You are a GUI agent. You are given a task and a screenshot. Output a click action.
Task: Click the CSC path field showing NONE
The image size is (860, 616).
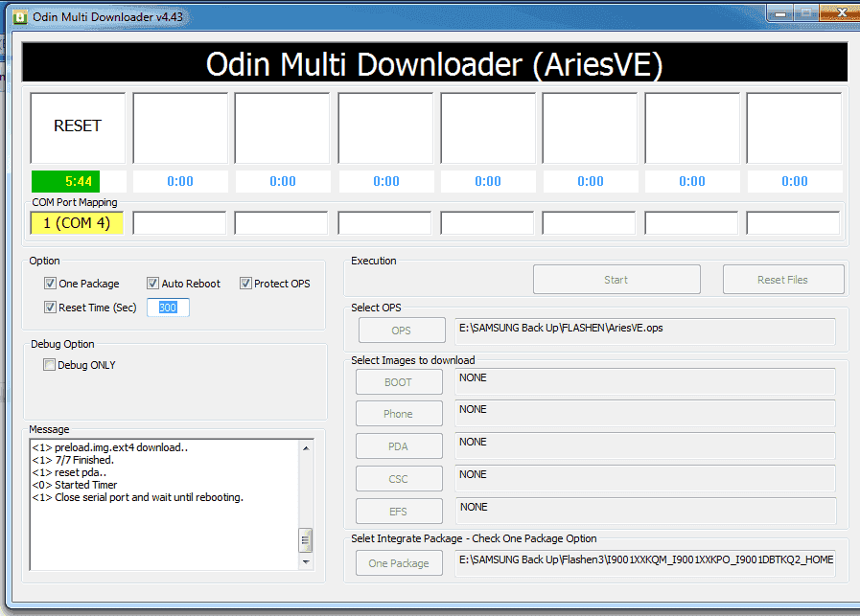[x=645, y=478]
